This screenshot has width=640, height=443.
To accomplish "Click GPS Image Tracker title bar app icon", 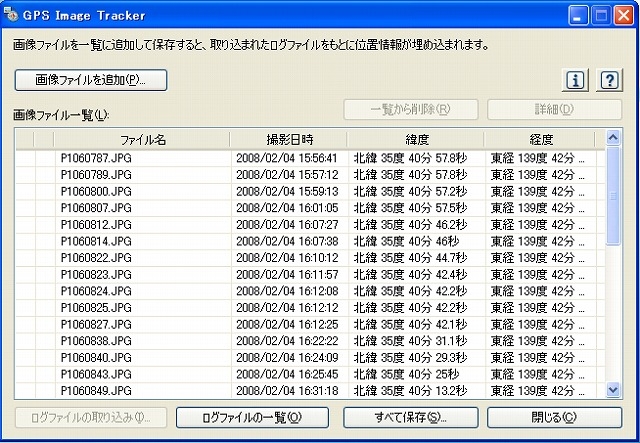I will pos(11,14).
